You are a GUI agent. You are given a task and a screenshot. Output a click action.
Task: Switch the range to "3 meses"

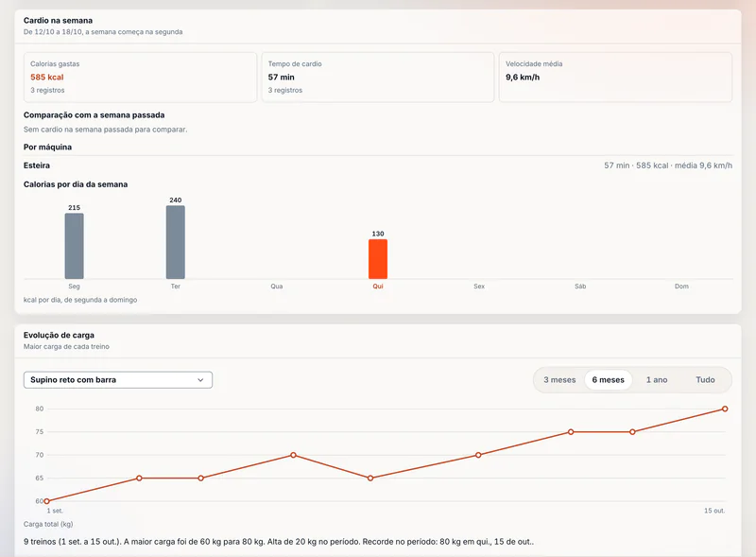[559, 380]
